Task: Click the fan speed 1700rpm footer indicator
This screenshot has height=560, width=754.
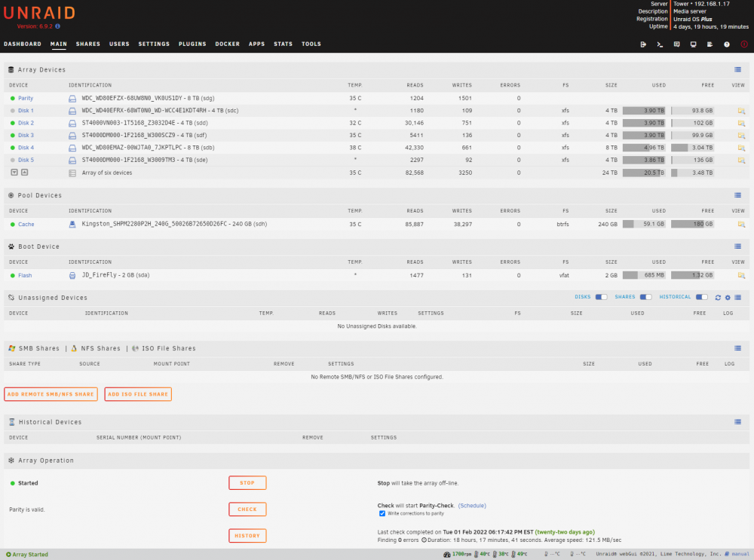Action: pyautogui.click(x=458, y=554)
